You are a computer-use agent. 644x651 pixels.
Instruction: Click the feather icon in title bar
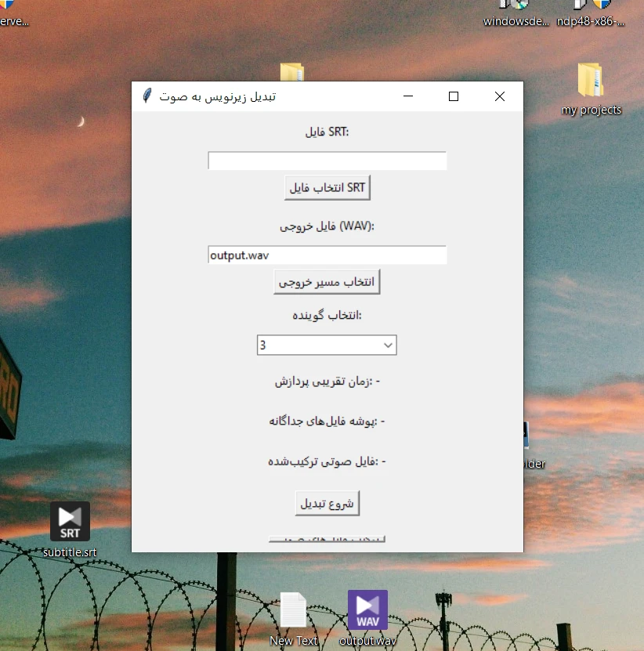pos(147,96)
